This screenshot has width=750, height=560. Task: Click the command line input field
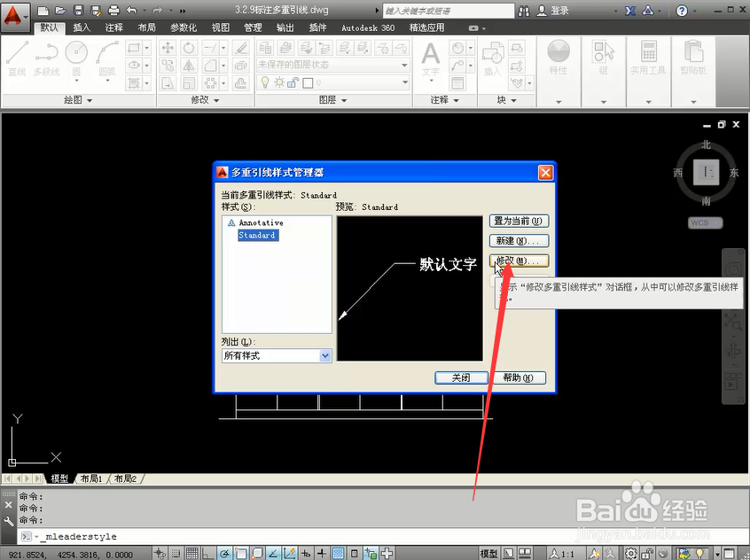click(383, 537)
